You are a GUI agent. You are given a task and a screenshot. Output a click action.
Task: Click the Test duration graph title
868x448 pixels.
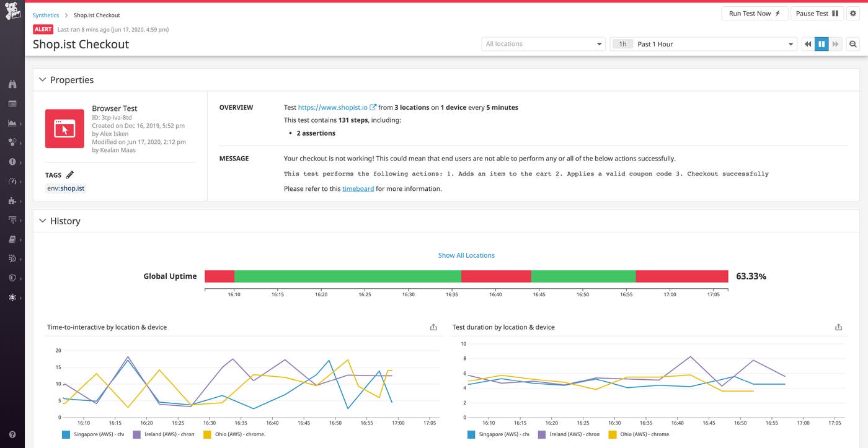(503, 327)
